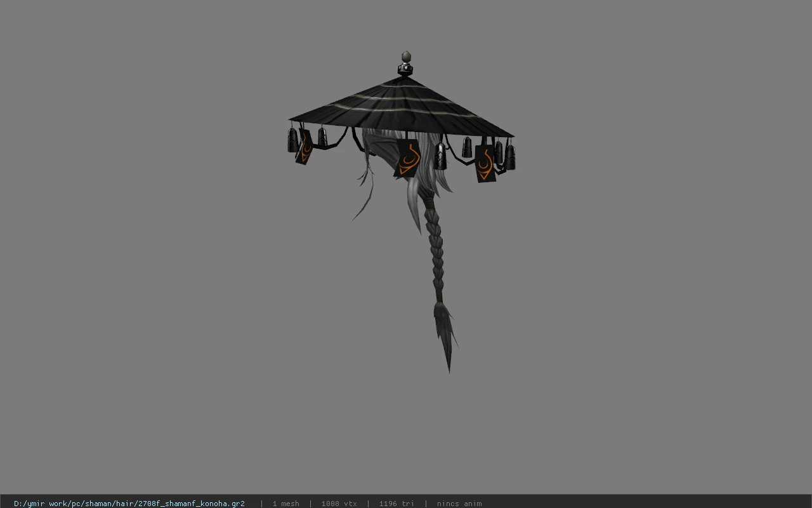812x508 pixels.
Task: Click the black conical hat model
Action: tap(401, 107)
